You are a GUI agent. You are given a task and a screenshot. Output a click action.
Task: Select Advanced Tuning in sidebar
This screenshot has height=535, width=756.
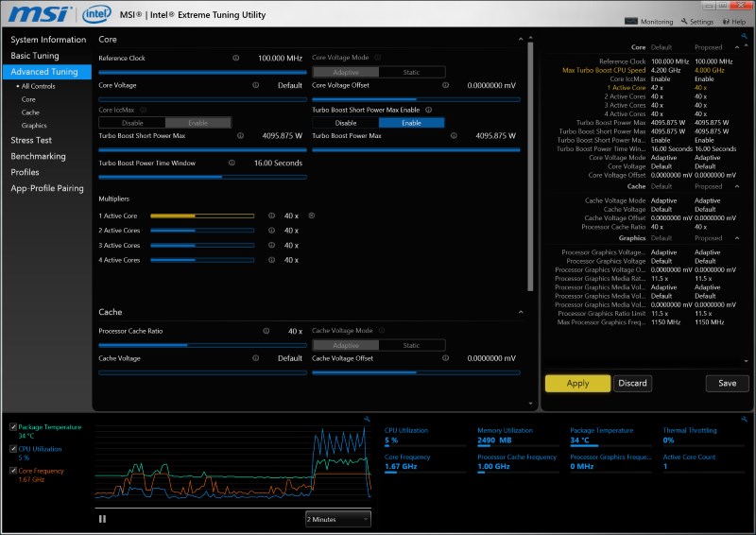[x=47, y=72]
